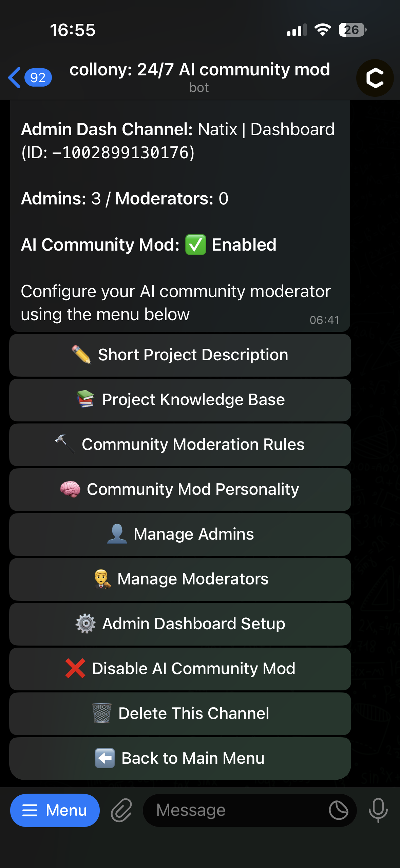Tap the microphone icon to record voice
Image resolution: width=400 pixels, height=868 pixels.
click(x=378, y=810)
